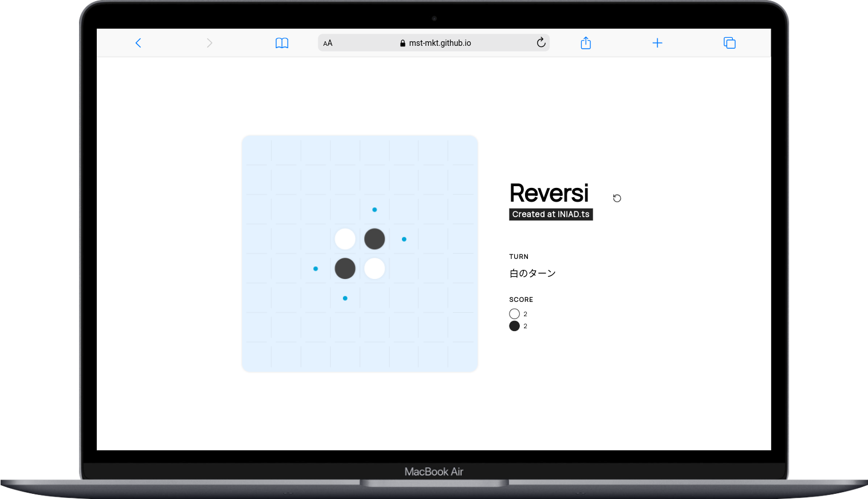Open the bookmarks book icon
Screen dimensions: 868x499
point(282,43)
